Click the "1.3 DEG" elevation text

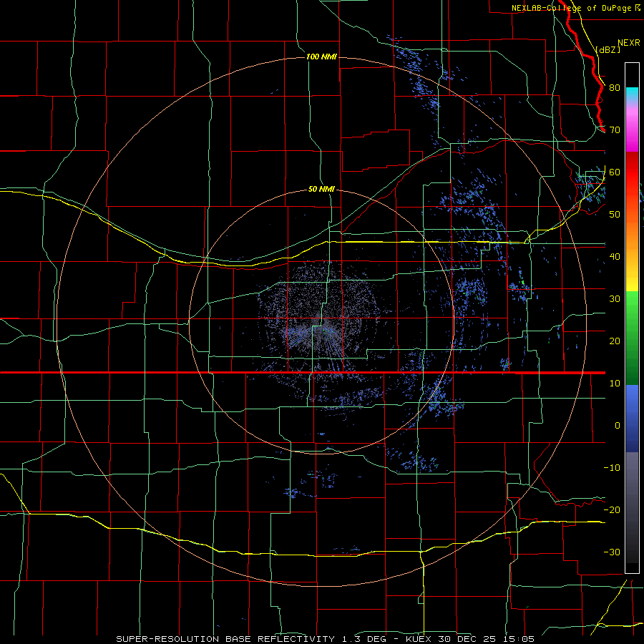click(x=364, y=639)
